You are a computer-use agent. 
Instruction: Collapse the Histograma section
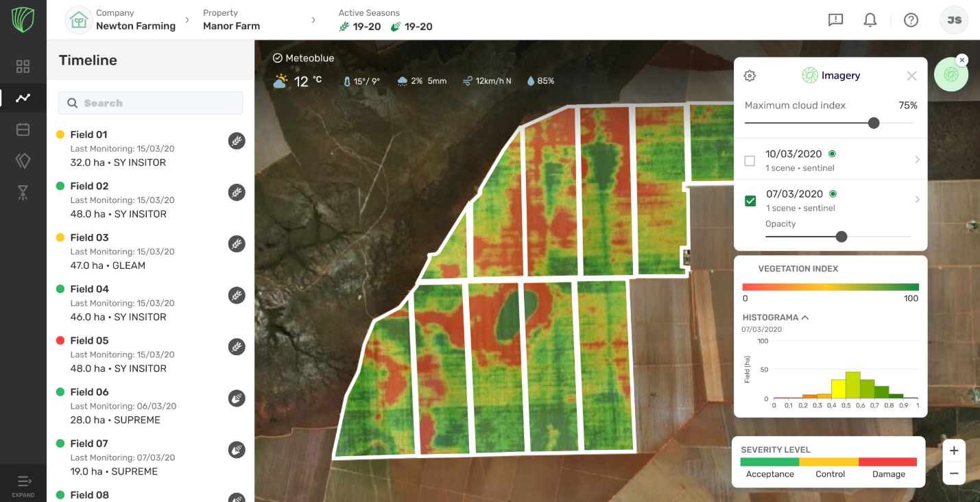(805, 318)
